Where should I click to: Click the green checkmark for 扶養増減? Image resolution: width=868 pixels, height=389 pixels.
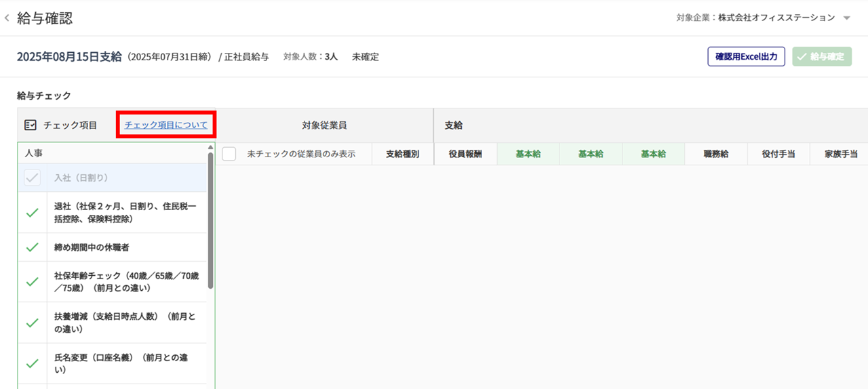32,323
